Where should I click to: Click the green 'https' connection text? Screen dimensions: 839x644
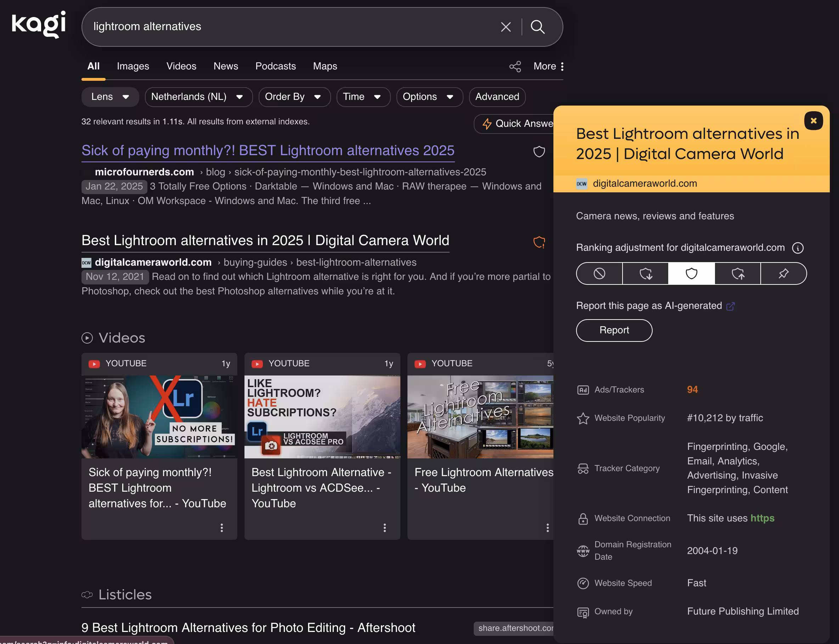[x=762, y=519]
